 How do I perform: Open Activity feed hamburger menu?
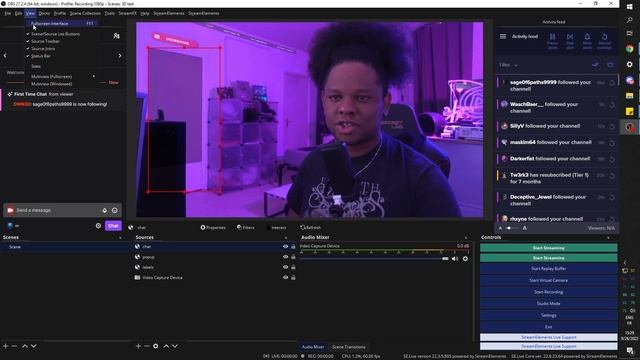[x=503, y=37]
